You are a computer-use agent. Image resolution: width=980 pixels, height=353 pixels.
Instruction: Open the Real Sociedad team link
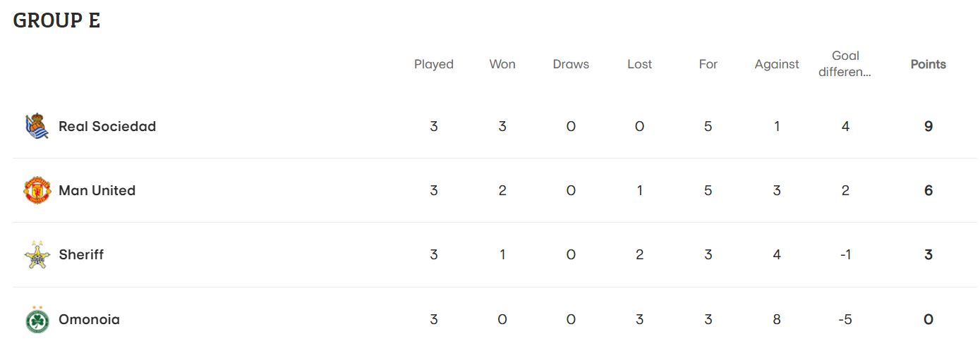click(107, 126)
